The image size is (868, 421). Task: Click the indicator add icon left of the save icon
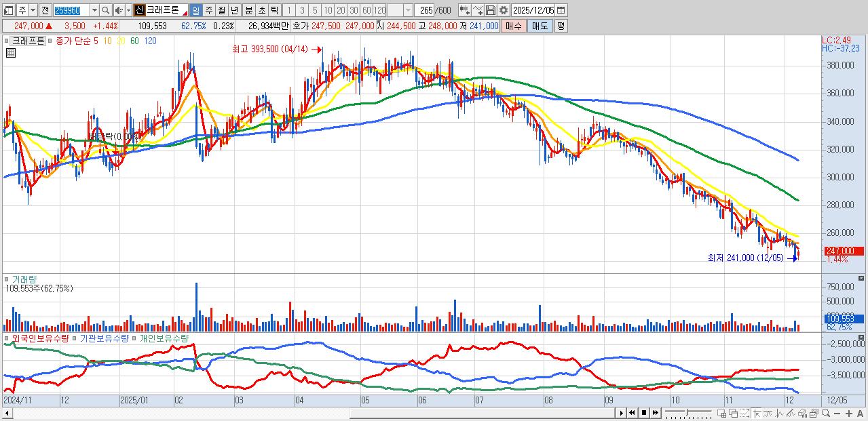coord(464,10)
